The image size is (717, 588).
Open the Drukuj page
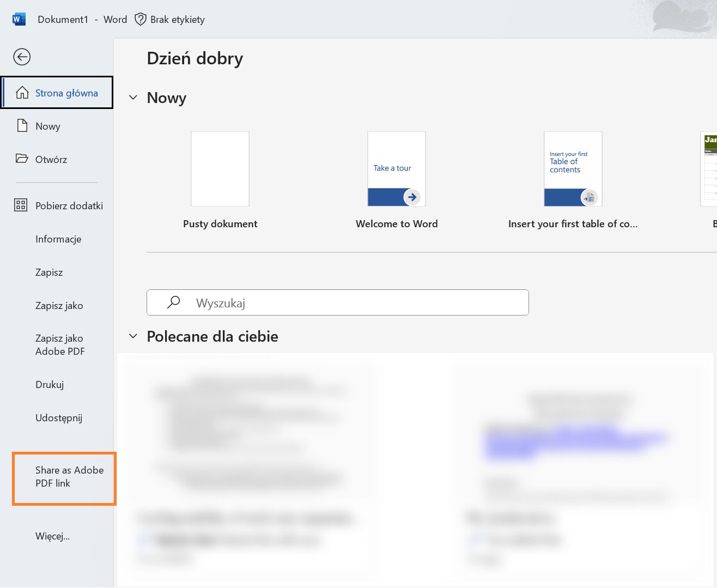tap(57, 384)
